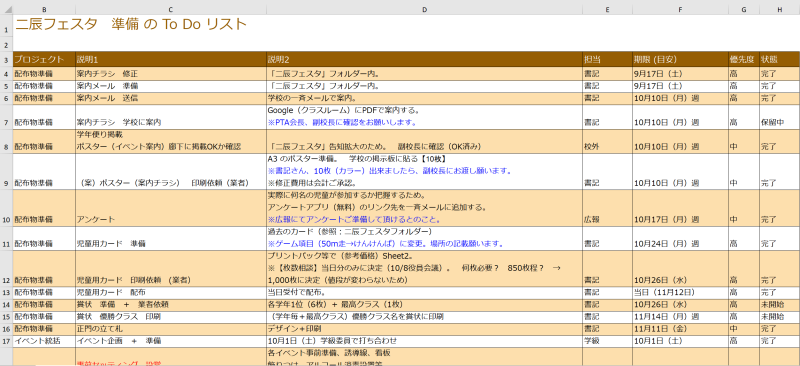Select column B header
800x366 pixels.
[44, 10]
